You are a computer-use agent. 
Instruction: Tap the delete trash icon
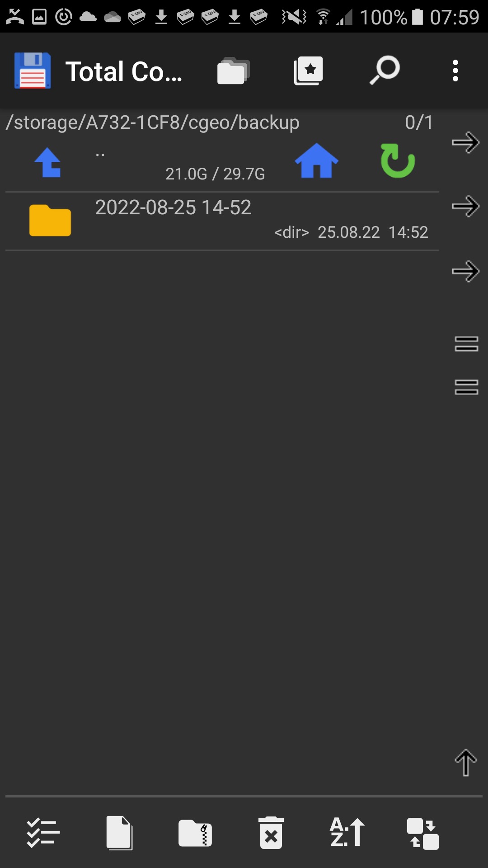pyautogui.click(x=271, y=833)
